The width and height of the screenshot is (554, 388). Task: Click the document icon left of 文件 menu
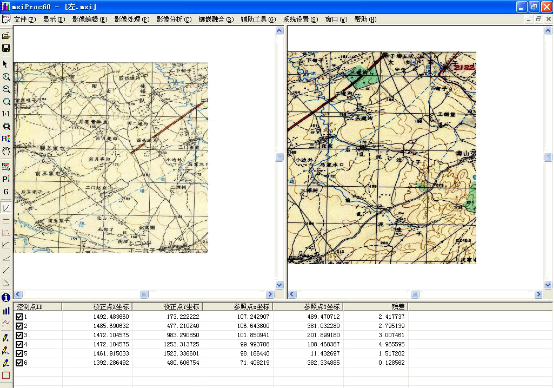tap(6, 19)
